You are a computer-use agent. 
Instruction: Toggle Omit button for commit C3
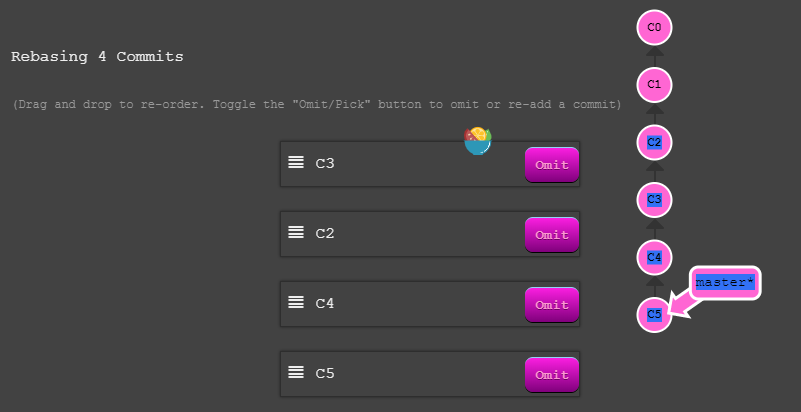click(x=552, y=165)
